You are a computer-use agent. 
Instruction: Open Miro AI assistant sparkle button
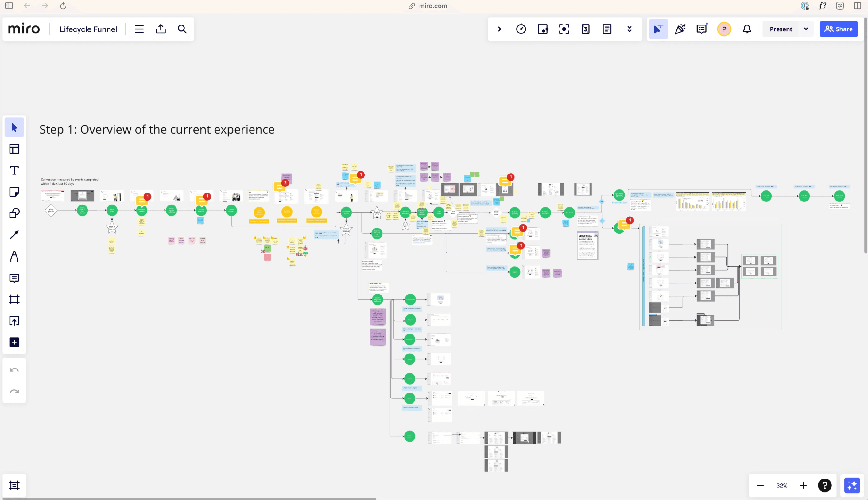(x=852, y=485)
